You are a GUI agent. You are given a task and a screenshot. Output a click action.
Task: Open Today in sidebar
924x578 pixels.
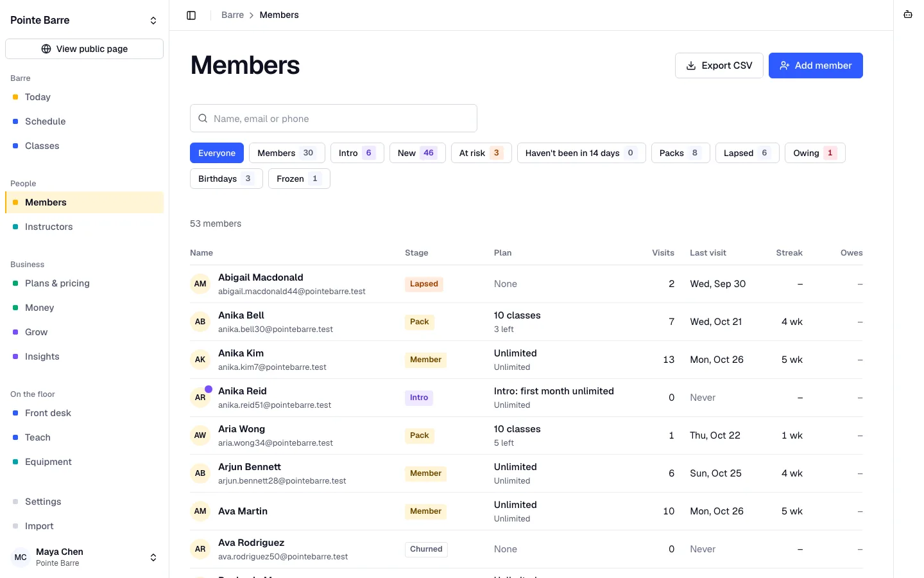(84, 97)
